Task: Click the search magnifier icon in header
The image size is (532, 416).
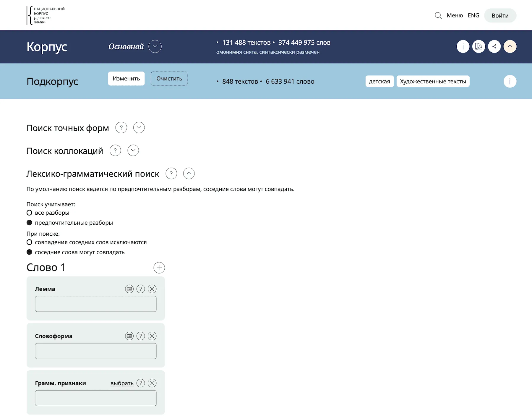Action: coord(438,16)
